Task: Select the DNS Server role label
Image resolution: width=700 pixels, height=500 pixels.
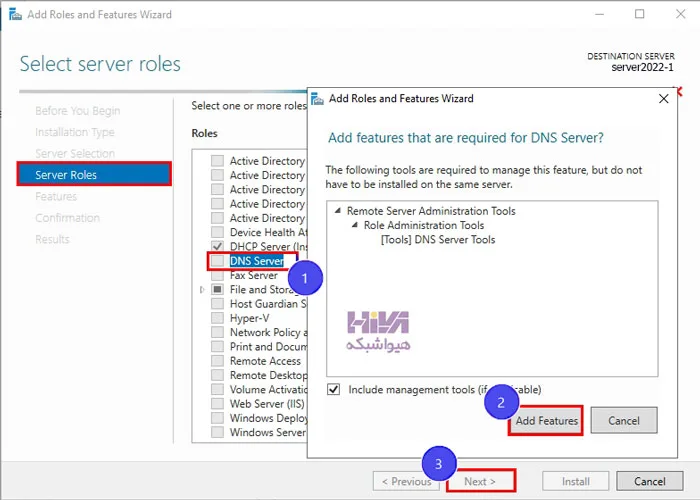Action: (257, 261)
